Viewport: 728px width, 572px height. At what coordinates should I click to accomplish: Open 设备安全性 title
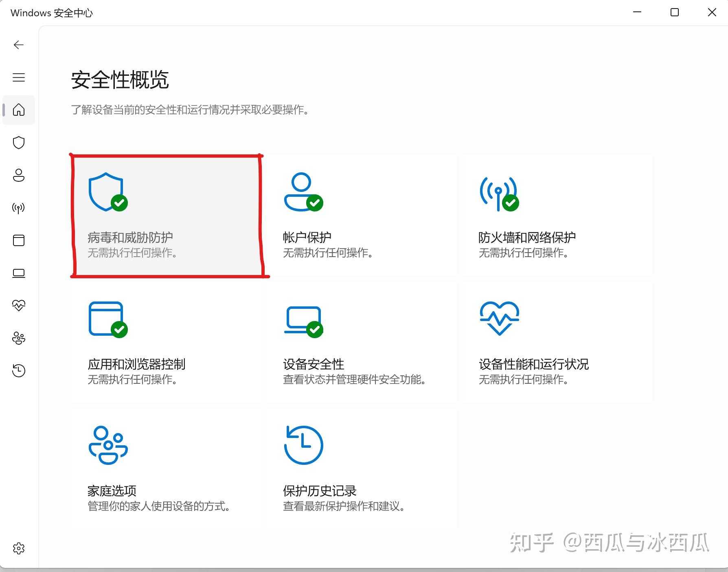coord(314,364)
